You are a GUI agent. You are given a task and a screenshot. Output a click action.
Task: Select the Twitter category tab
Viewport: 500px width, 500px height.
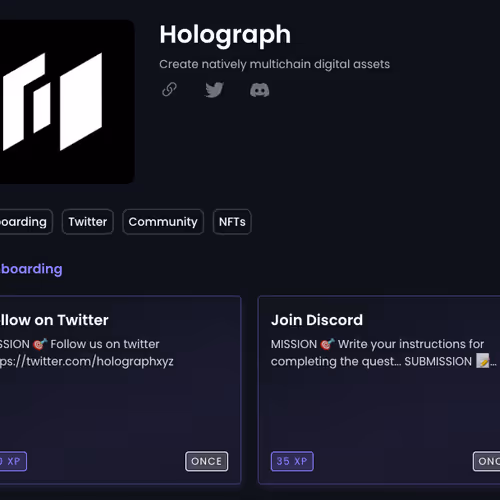click(88, 222)
